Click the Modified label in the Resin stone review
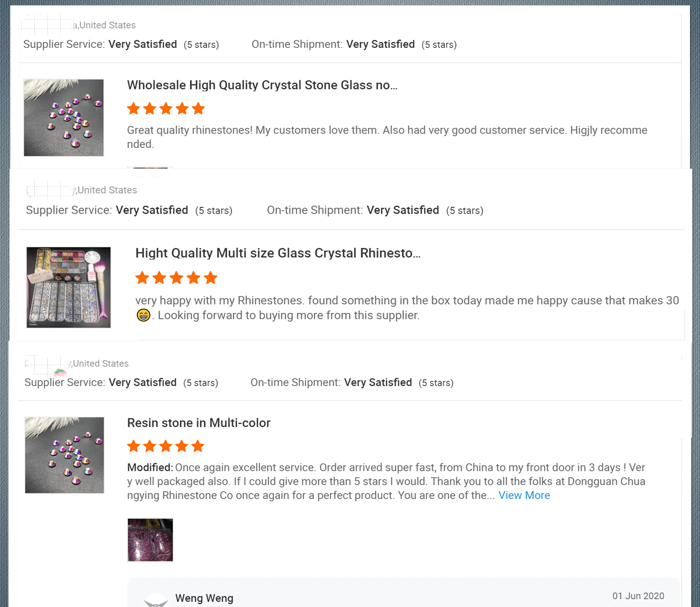The width and height of the screenshot is (700, 607). (x=150, y=467)
